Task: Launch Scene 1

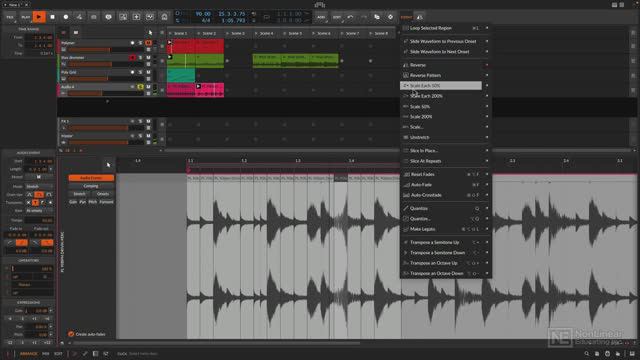Action: (170, 33)
